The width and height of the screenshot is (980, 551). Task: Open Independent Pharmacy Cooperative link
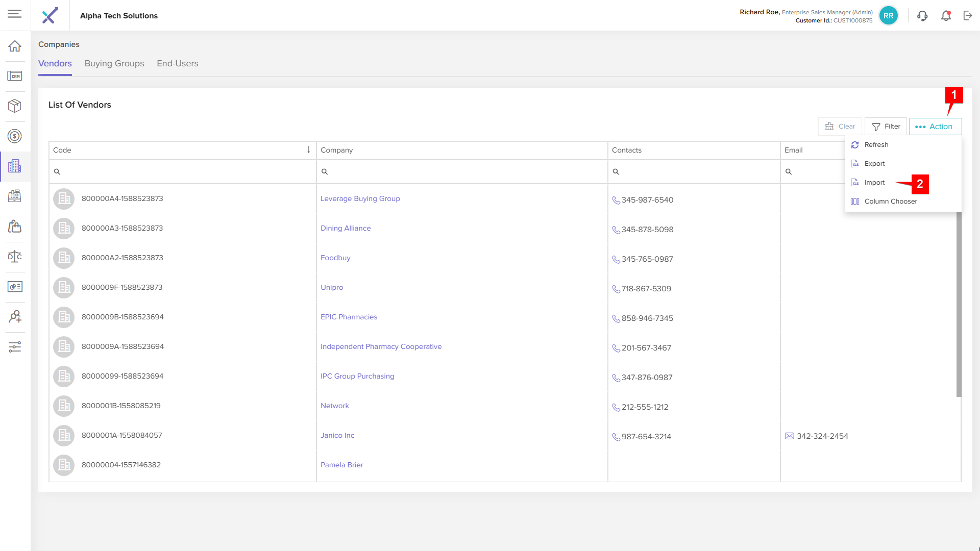coord(381,346)
